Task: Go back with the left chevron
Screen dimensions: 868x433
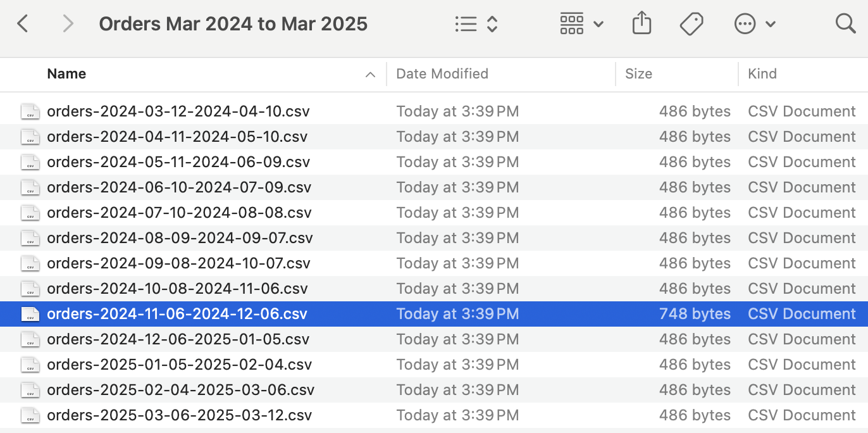Action: pos(23,24)
